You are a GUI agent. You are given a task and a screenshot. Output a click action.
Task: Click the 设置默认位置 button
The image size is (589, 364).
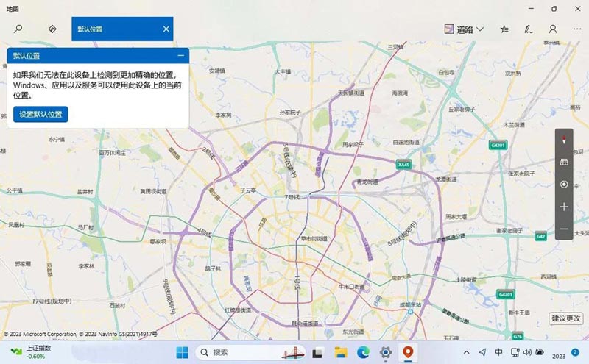point(40,114)
